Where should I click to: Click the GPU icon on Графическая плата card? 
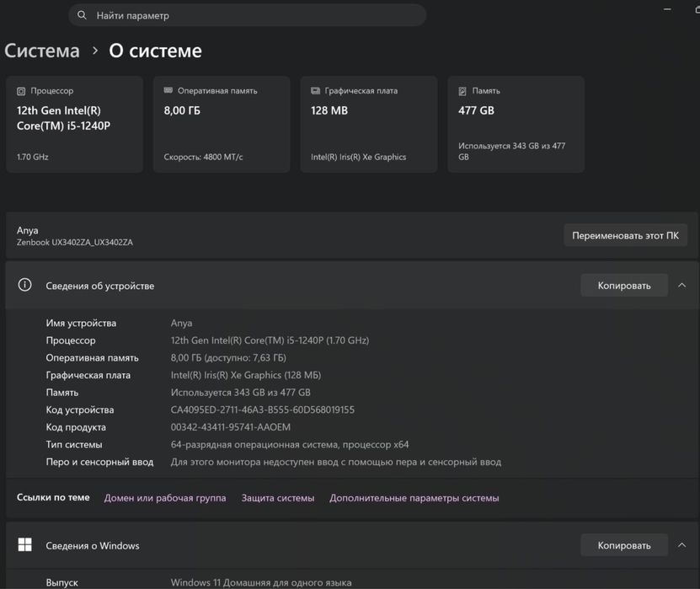point(315,91)
